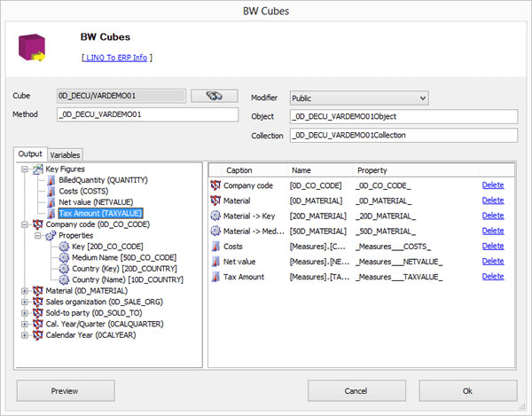Open the LINQ To ERP Info link
This screenshot has height=416, width=532.
[x=117, y=58]
